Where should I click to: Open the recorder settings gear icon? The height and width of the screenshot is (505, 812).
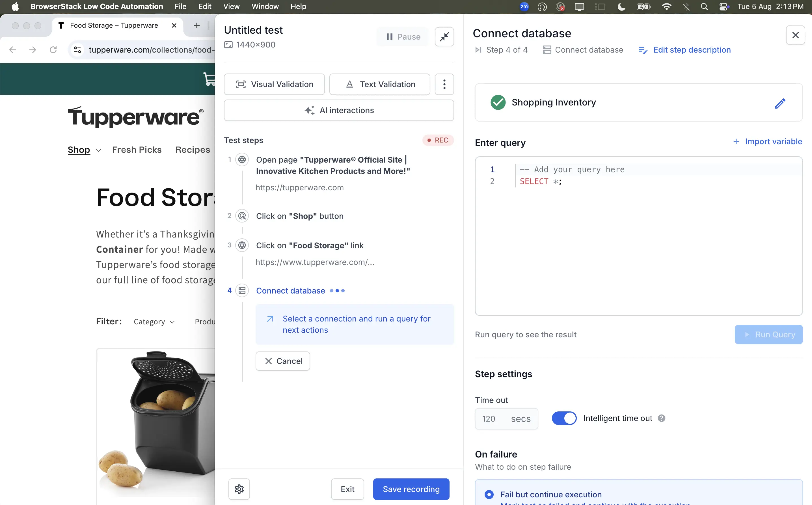[x=239, y=489]
